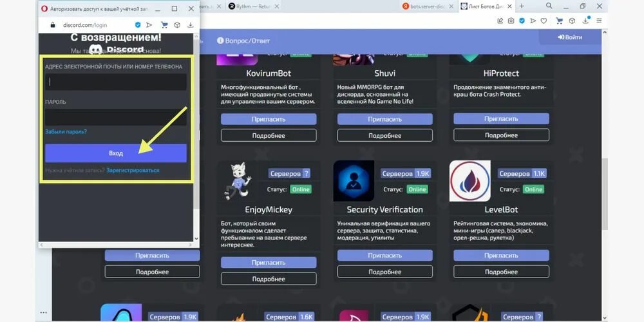Click the HiProtect title

coord(501,73)
